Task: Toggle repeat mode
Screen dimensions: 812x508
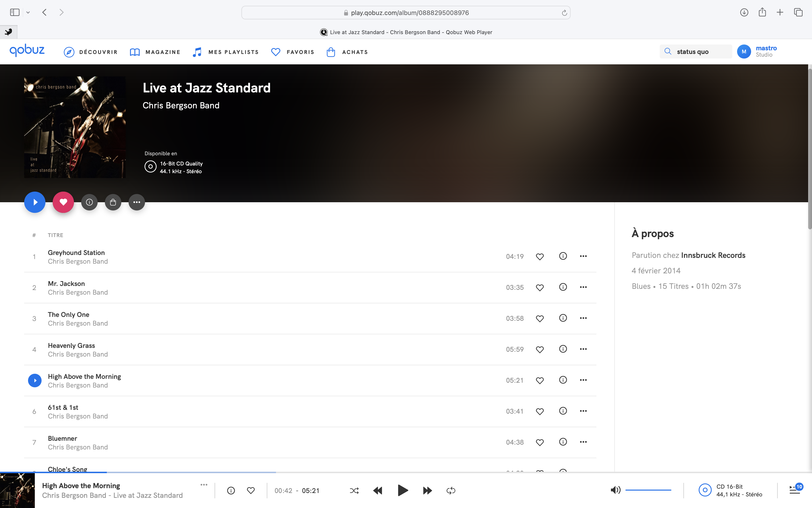Action: (x=451, y=491)
